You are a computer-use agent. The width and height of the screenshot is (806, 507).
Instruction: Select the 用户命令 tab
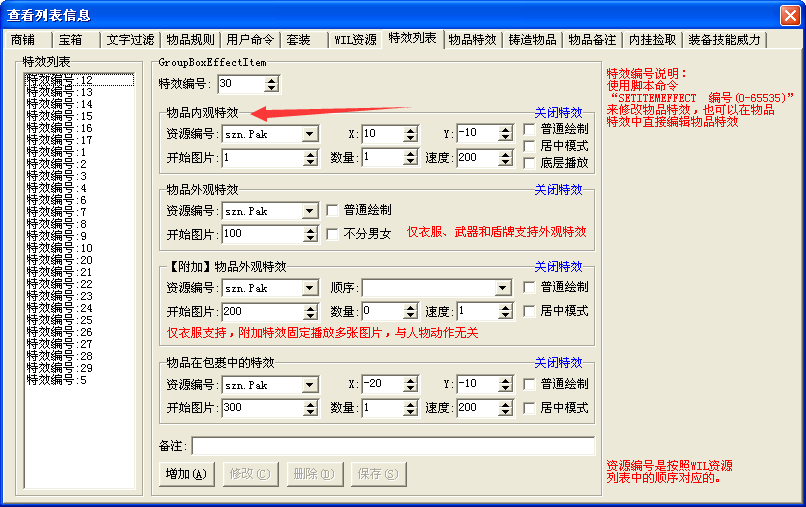(x=250, y=40)
